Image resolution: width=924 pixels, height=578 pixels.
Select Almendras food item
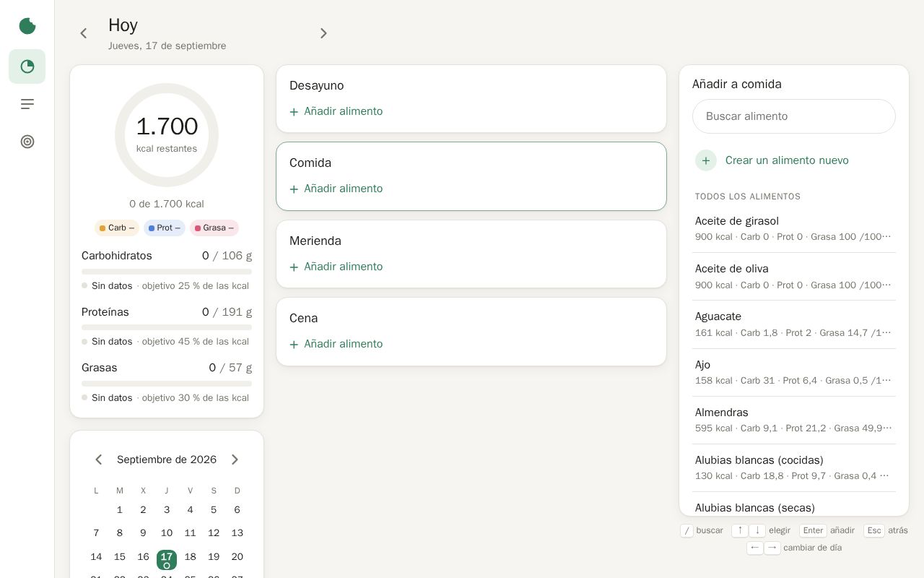pyautogui.click(x=794, y=420)
